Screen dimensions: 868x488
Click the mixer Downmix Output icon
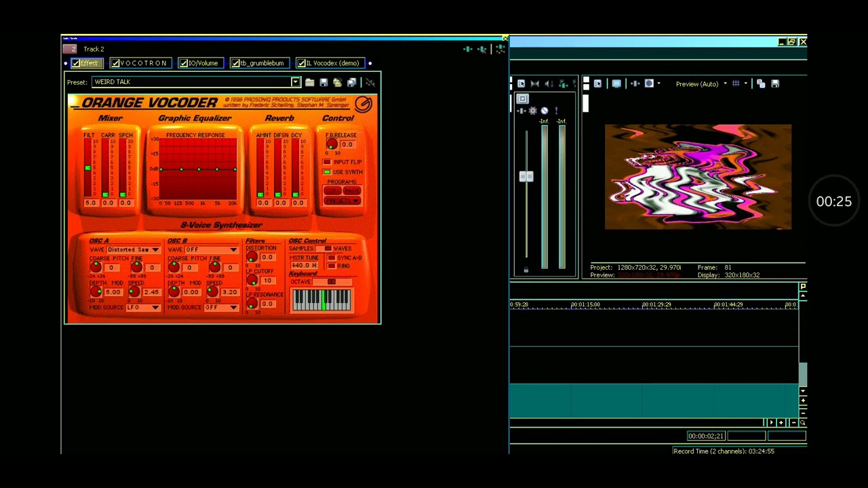535,83
